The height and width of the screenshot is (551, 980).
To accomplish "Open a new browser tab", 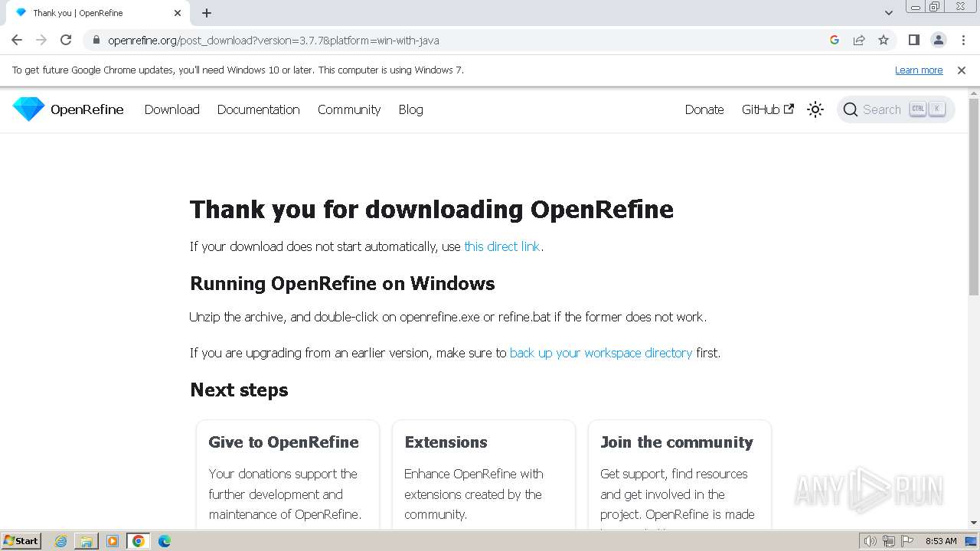I will click(207, 13).
